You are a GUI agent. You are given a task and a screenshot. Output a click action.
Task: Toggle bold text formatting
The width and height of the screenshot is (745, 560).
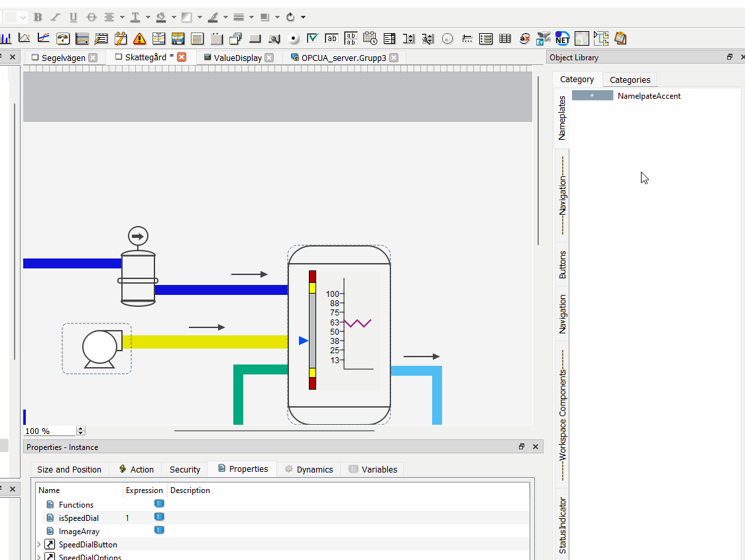38,17
